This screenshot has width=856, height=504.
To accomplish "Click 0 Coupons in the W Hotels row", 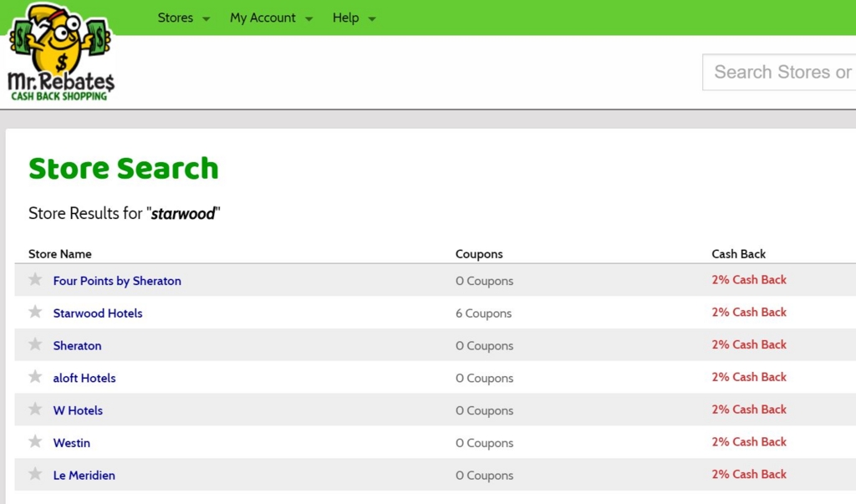I will click(x=484, y=410).
